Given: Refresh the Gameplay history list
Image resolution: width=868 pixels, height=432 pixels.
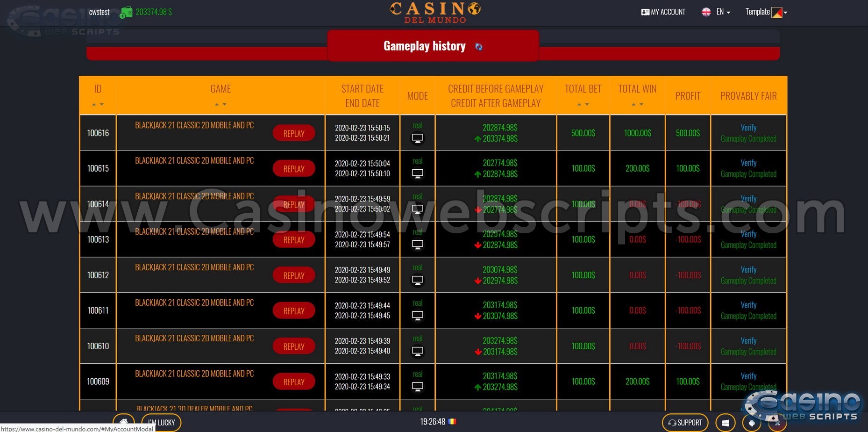Looking at the screenshot, I should pos(478,47).
